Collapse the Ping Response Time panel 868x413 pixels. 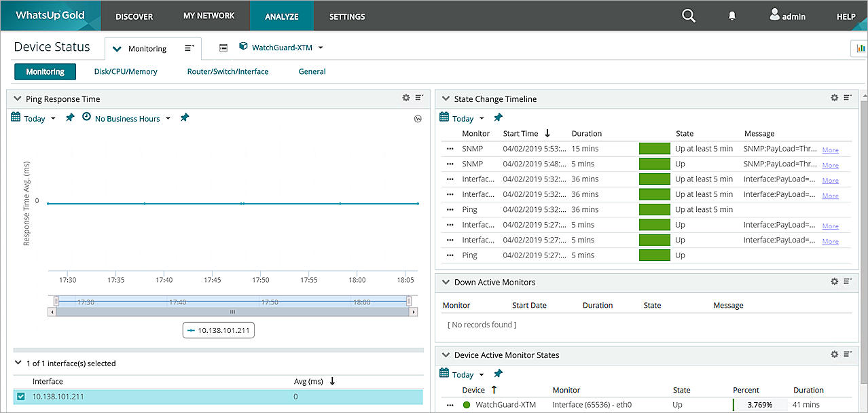tap(18, 99)
